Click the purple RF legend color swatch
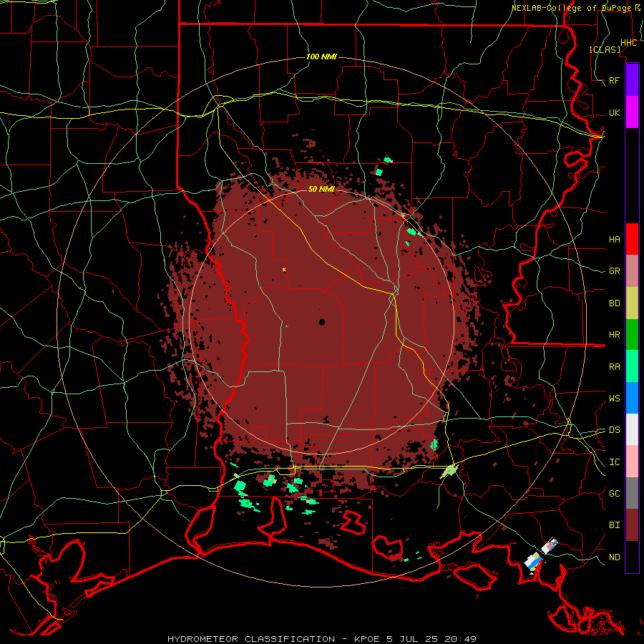 [x=632, y=80]
